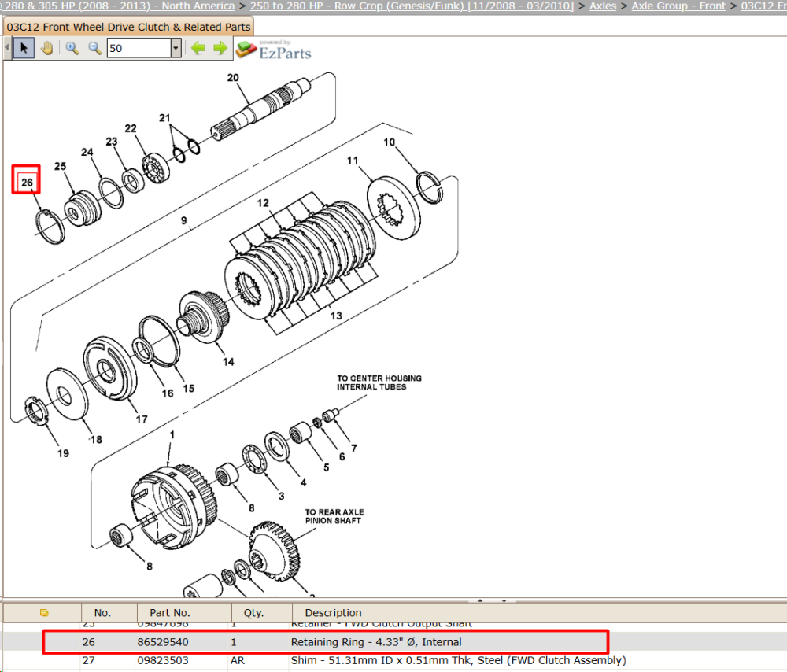787x672 pixels.
Task: Click callout 6 in the diagram
Action: pos(342,456)
